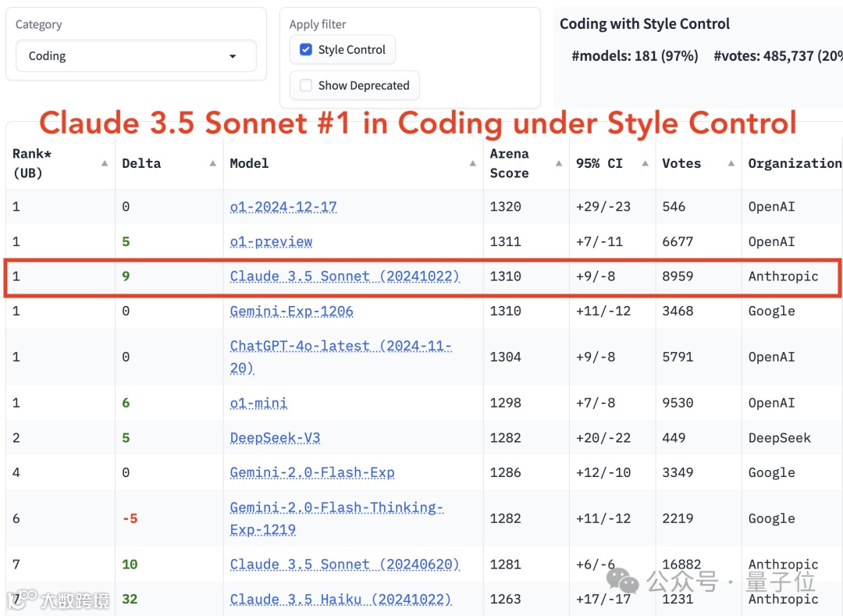The image size is (843, 616).
Task: Sort table by Rank (UB) arrow
Action: coord(105,163)
